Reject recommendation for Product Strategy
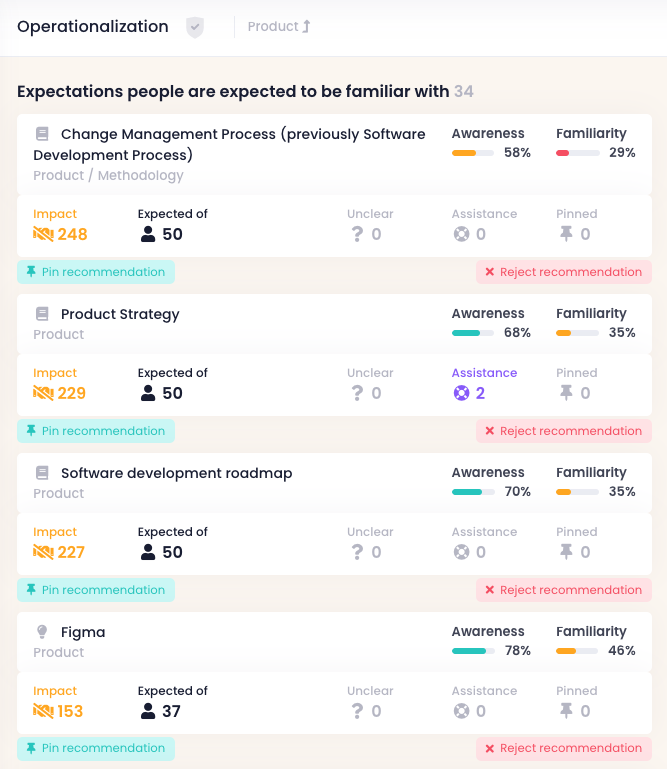 point(563,431)
